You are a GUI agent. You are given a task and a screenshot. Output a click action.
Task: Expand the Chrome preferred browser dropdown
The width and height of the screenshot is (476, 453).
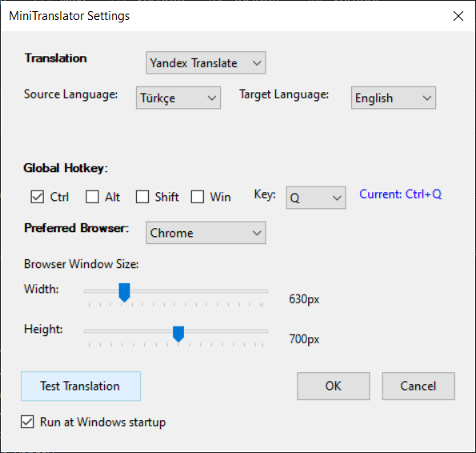206,233
